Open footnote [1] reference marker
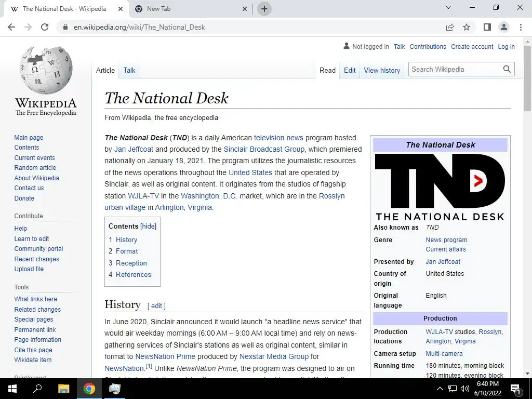532x399 pixels. click(149, 366)
